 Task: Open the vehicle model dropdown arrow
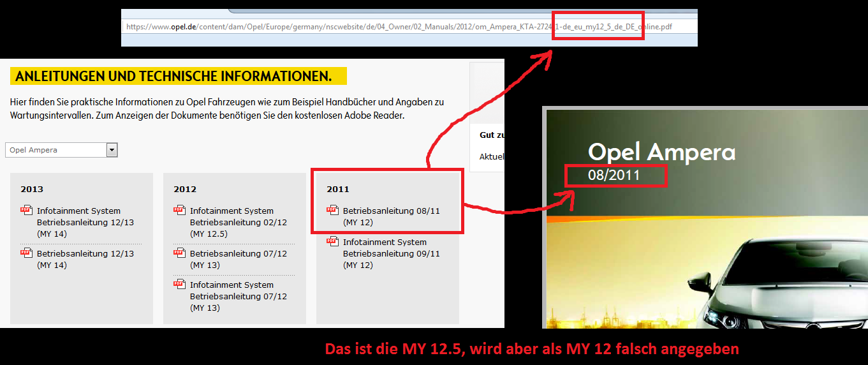[x=112, y=150]
